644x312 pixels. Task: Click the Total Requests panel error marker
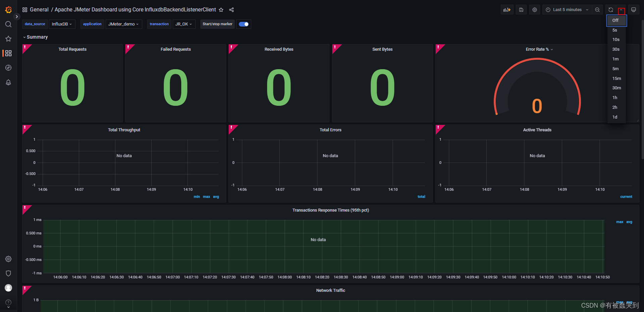point(25,47)
